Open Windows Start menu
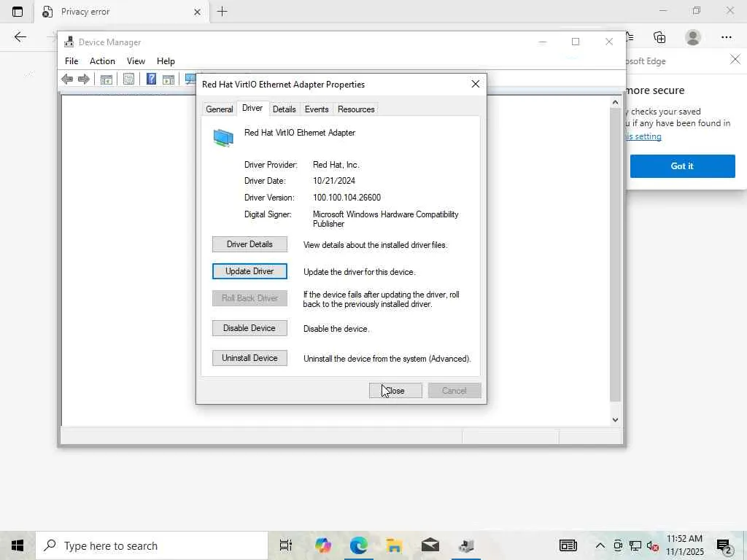The width and height of the screenshot is (747, 560). tap(18, 545)
